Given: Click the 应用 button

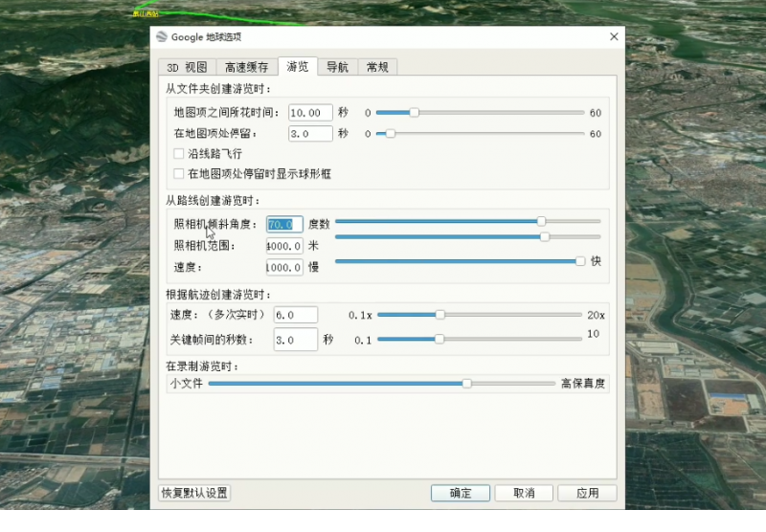Looking at the screenshot, I should tap(587, 493).
